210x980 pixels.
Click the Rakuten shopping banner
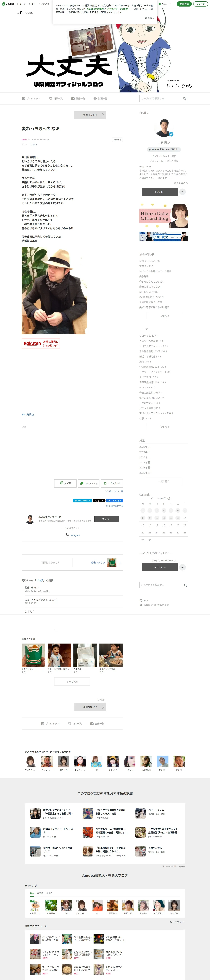pyautogui.click(x=41, y=343)
